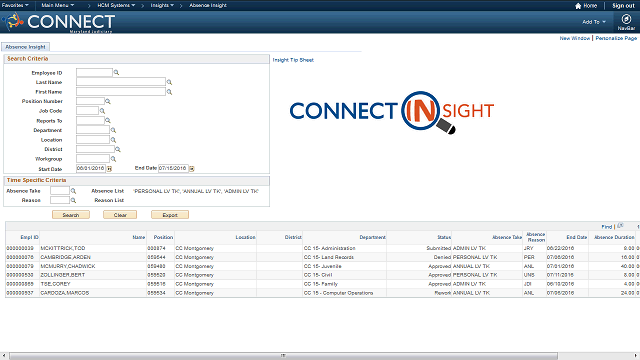Select ZOLLINGER,BERT name cell

coord(63,275)
